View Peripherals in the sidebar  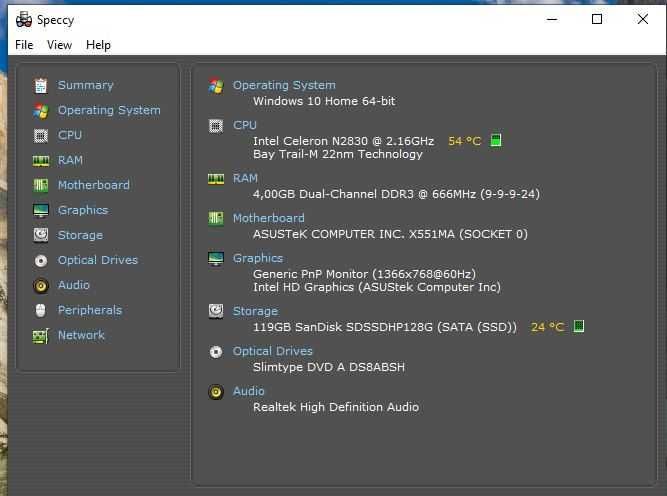click(x=90, y=310)
